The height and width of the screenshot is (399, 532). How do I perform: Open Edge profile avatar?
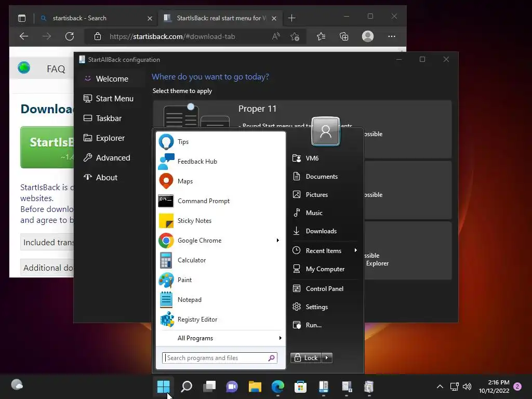point(368,36)
